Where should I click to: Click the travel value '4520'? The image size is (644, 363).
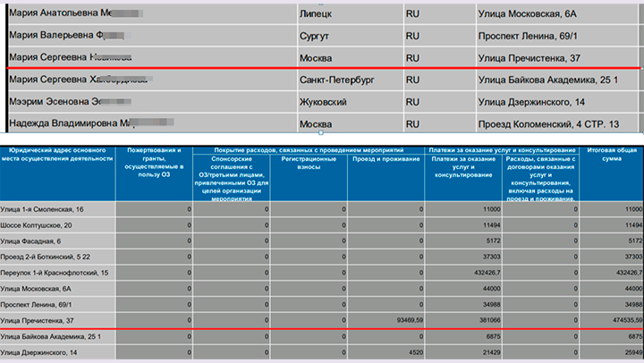pyautogui.click(x=416, y=353)
